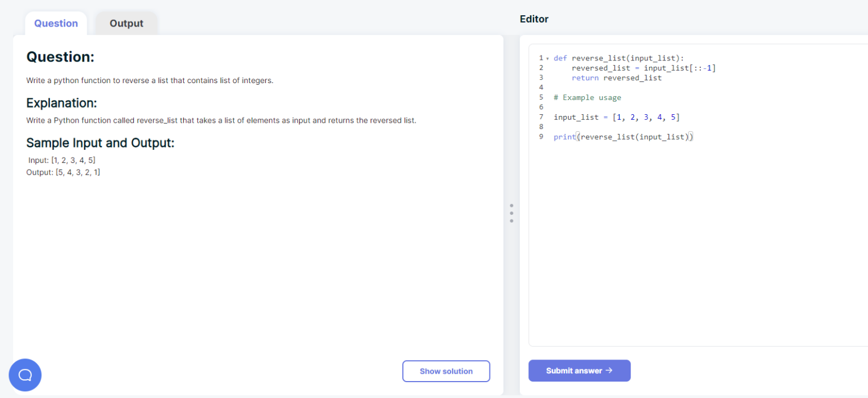Screen dimensions: 868x398
Task: Open the chat support bubble
Action: [25, 375]
